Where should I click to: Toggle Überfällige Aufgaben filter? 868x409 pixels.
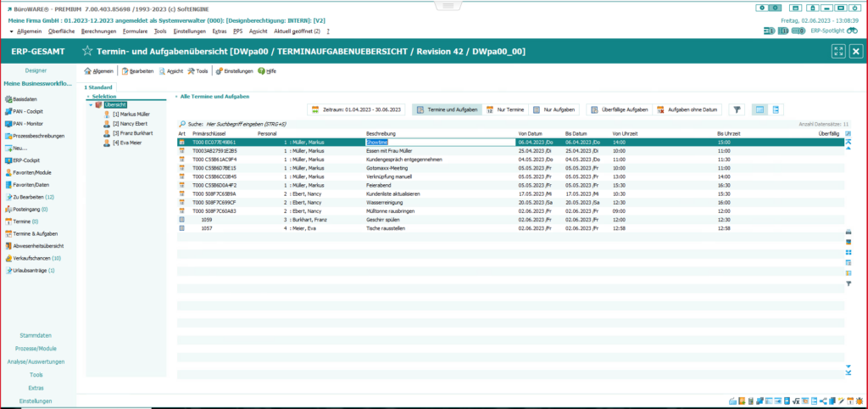(620, 109)
